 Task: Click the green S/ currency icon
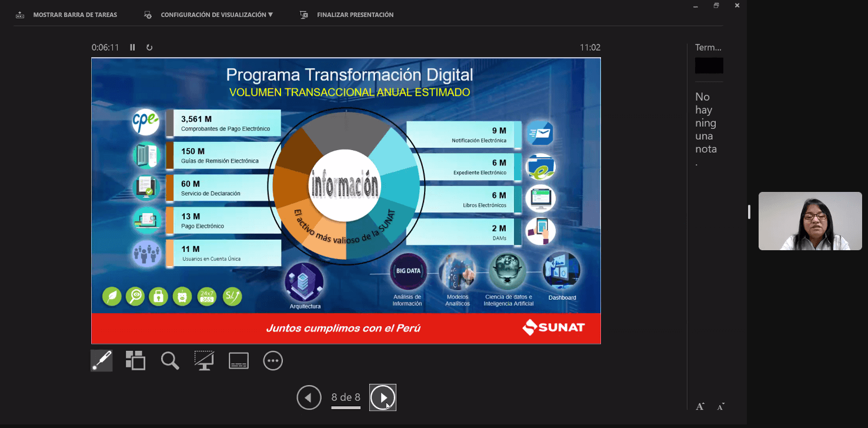[x=232, y=296]
